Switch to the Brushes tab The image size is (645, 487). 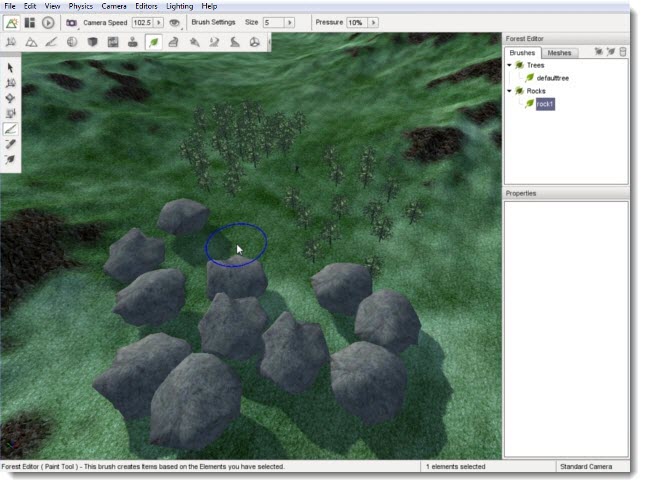tap(522, 53)
